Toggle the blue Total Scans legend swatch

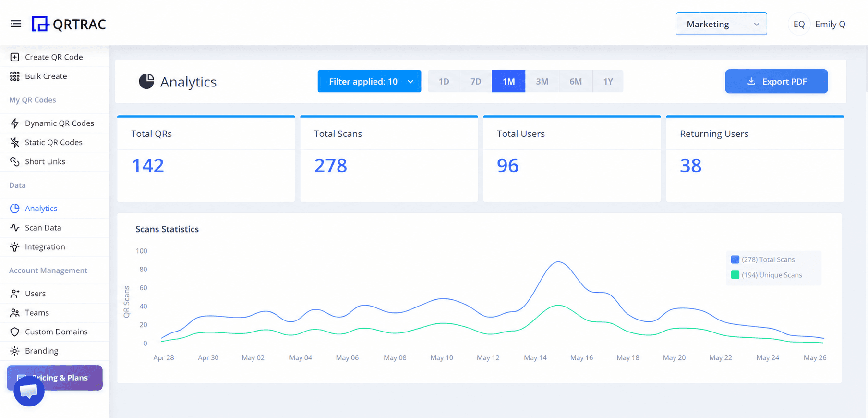735,259
